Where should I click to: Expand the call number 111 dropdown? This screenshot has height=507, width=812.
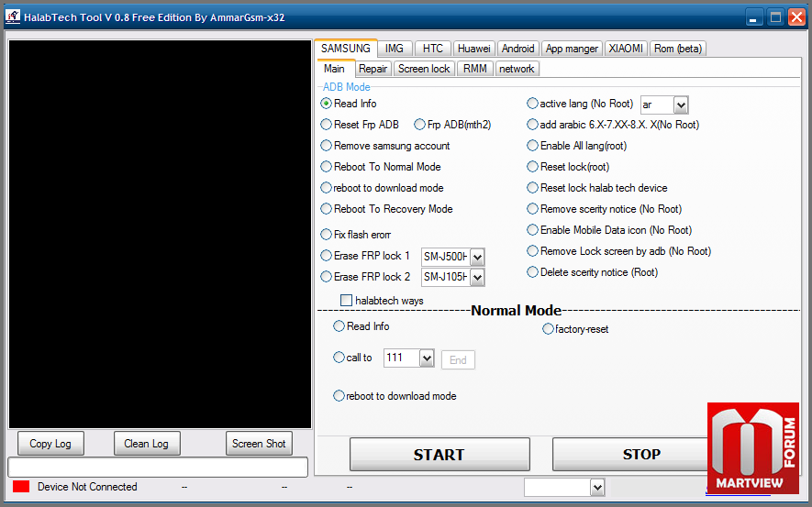(x=427, y=358)
